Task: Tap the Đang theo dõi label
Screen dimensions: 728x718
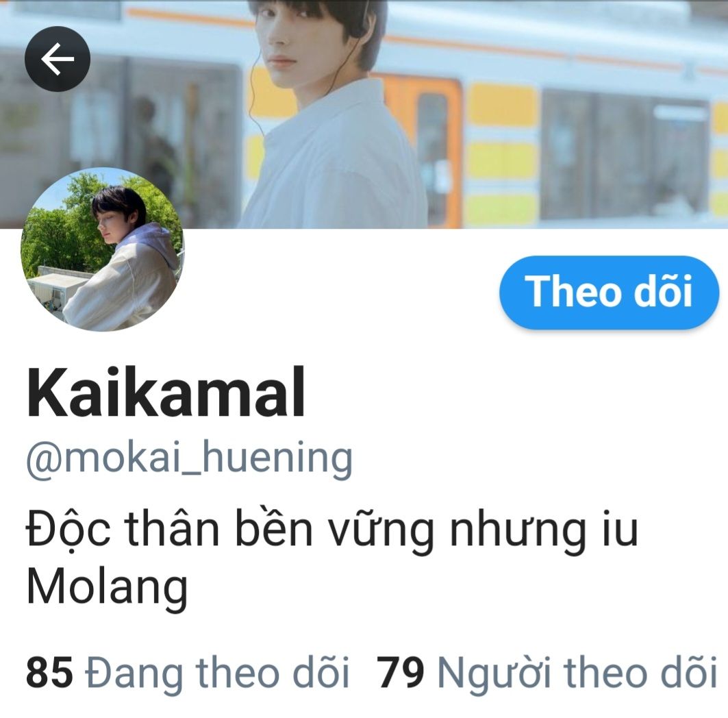Action: click(x=217, y=672)
